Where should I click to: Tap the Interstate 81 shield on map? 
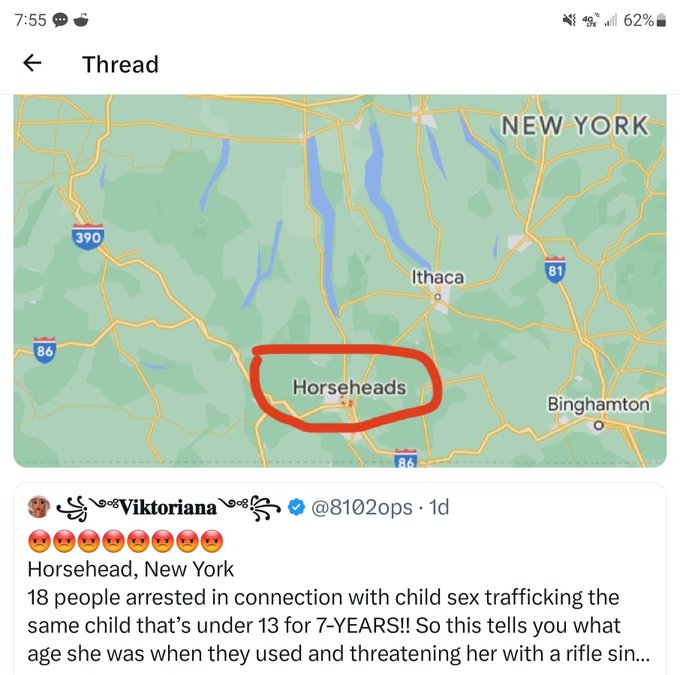(556, 268)
